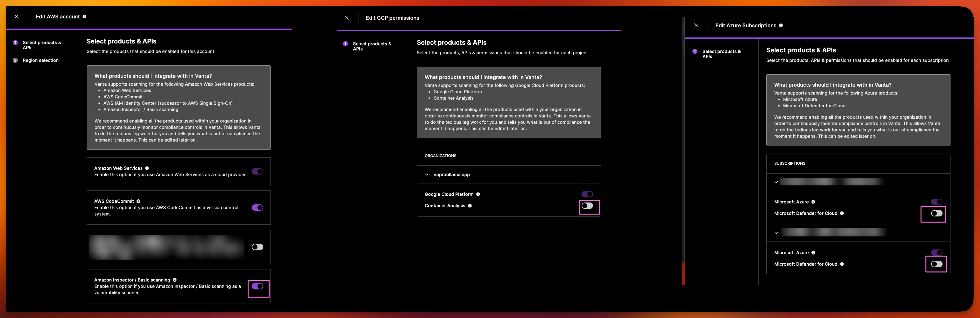Enable Microsoft Defender for Cloud in first subscription
The height and width of the screenshot is (318, 980).
937,213
